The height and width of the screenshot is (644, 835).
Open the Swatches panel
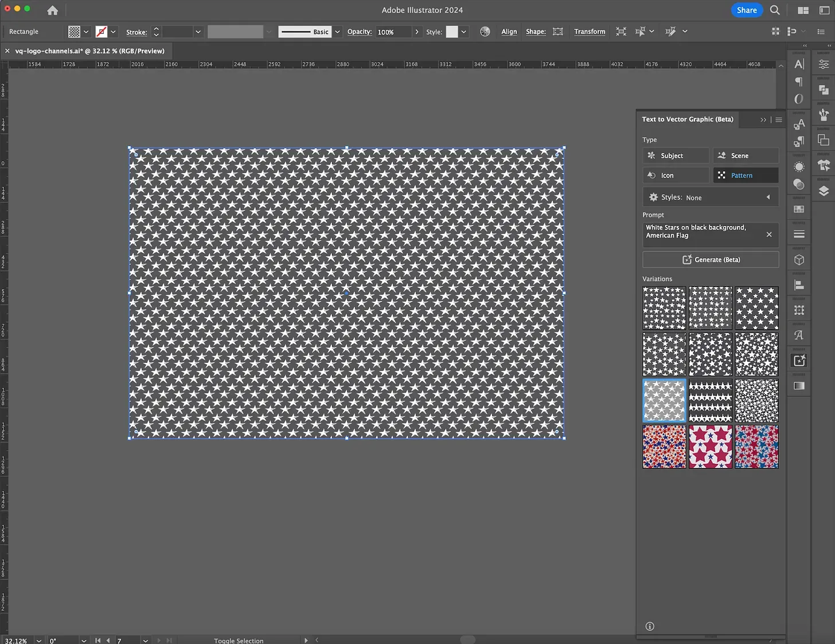(x=799, y=209)
